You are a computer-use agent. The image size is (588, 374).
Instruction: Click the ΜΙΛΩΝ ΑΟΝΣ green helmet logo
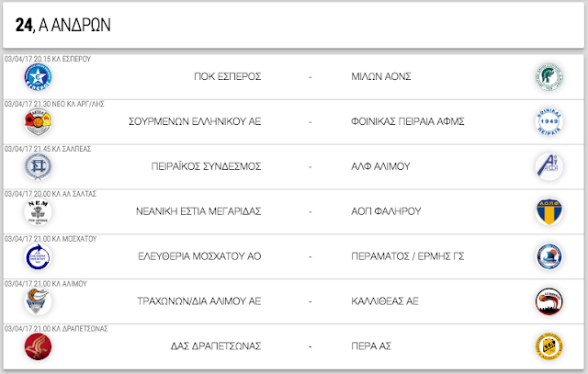point(549,77)
